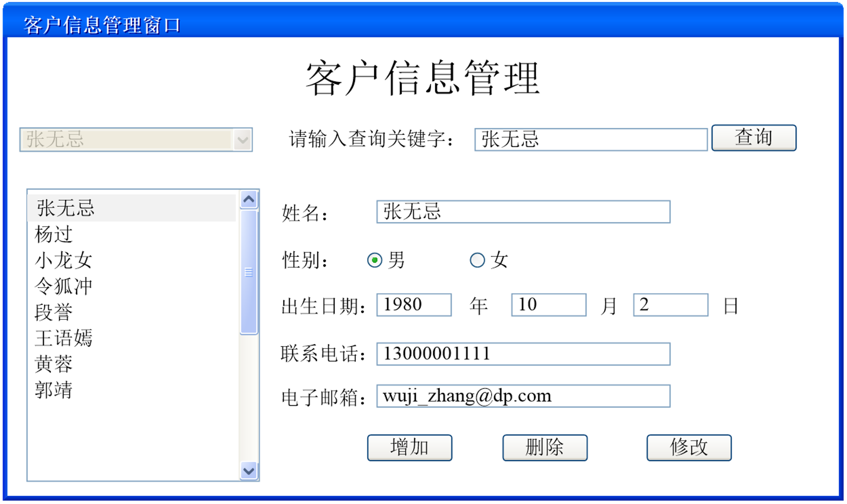Click the 删除 delete button
Image resolution: width=847 pixels, height=504 pixels.
545,447
